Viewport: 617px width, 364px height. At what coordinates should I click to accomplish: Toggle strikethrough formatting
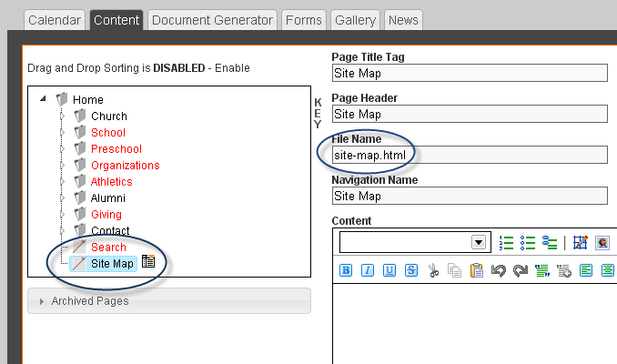411,270
